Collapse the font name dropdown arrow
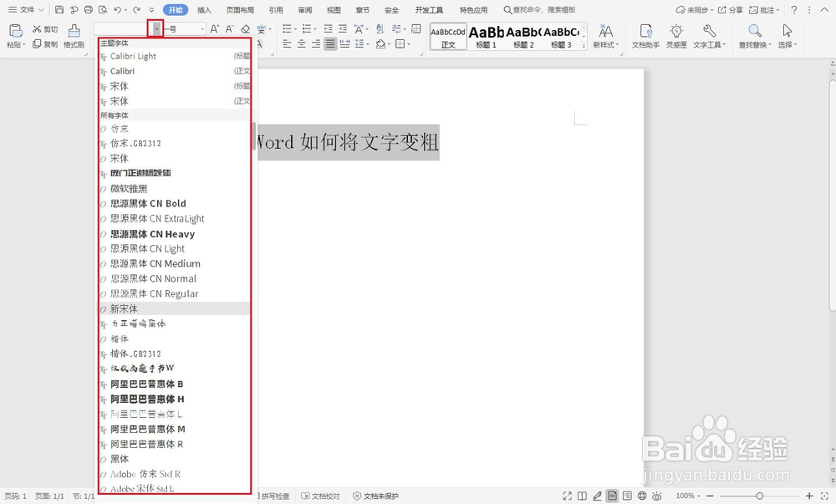Viewport: 836px width, 504px height. pos(156,28)
